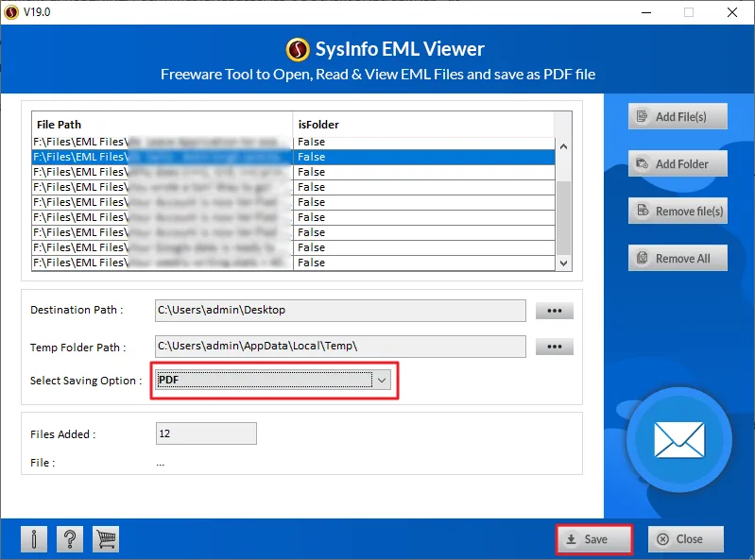The width and height of the screenshot is (755, 560).
Task: Select the highlighted blue file row
Action: (x=293, y=157)
